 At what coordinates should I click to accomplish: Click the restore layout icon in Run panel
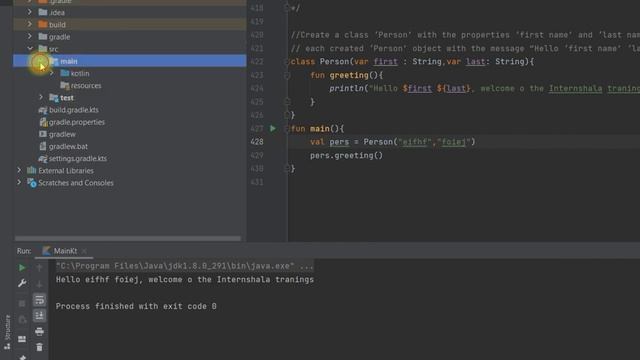pyautogui.click(x=22, y=339)
